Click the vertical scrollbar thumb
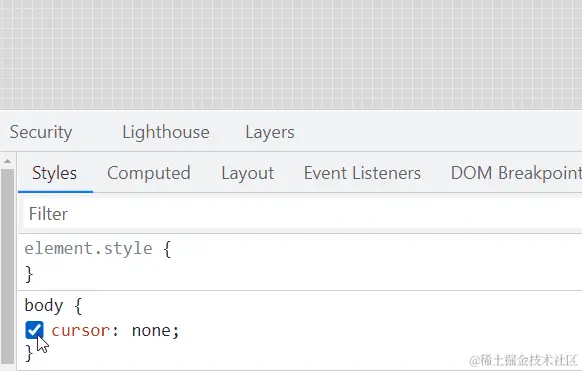Viewport: 582px width, 371px height. pyautogui.click(x=7, y=267)
